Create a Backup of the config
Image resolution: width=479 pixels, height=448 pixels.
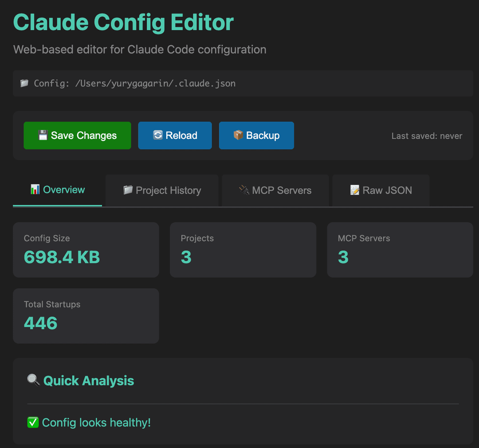256,135
